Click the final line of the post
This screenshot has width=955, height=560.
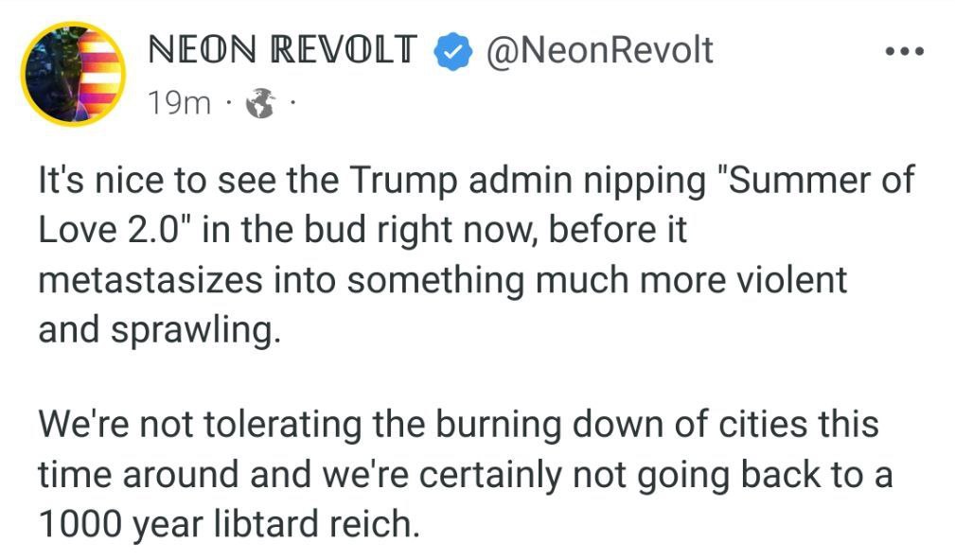point(229,523)
